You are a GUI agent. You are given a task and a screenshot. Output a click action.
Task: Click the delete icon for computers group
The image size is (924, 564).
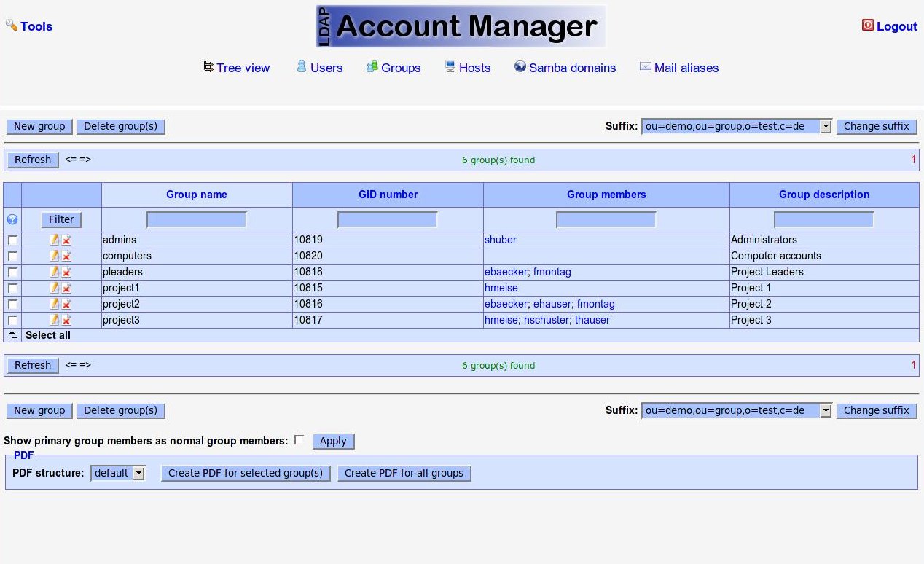tap(66, 256)
